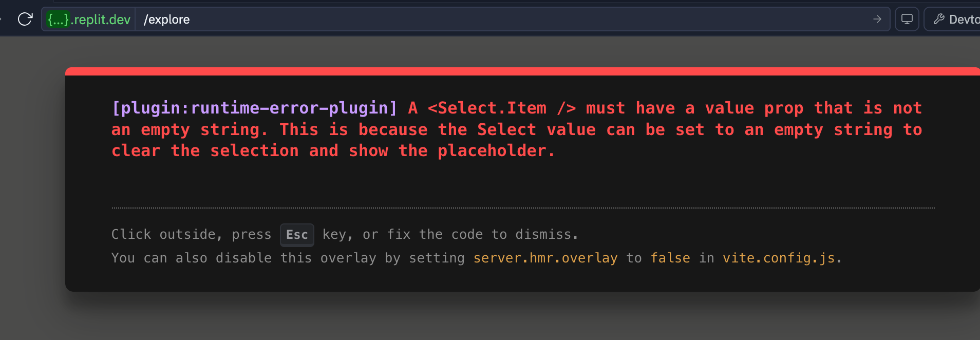Click the <Select.Item /> text in error
This screenshot has height=340, width=980.
click(502, 108)
